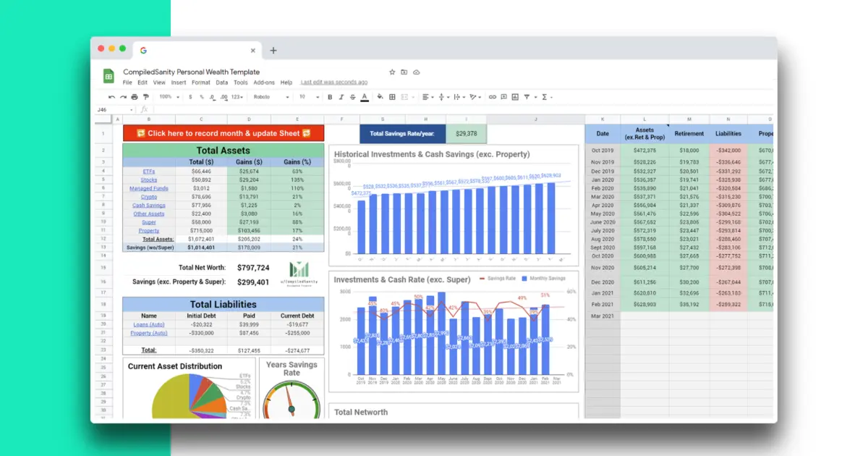Open the Format menu
The width and height of the screenshot is (868, 456).
pyautogui.click(x=200, y=83)
